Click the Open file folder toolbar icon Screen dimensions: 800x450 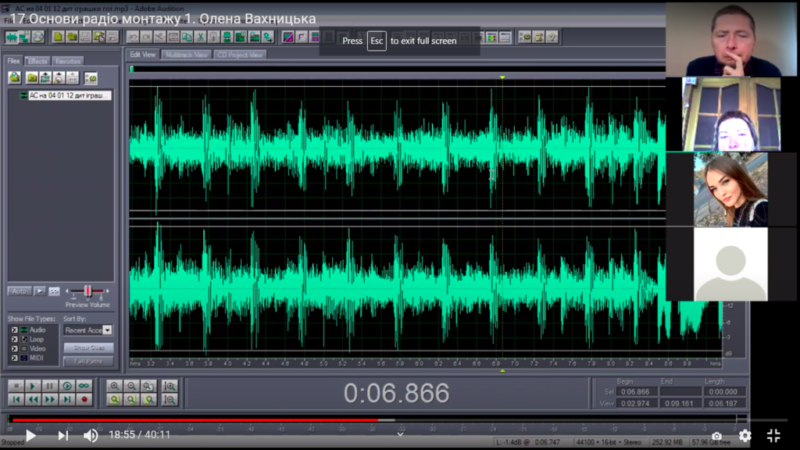tap(72, 37)
